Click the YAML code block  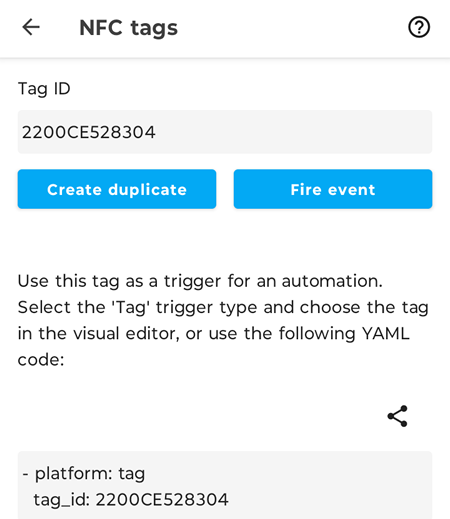pos(225,485)
